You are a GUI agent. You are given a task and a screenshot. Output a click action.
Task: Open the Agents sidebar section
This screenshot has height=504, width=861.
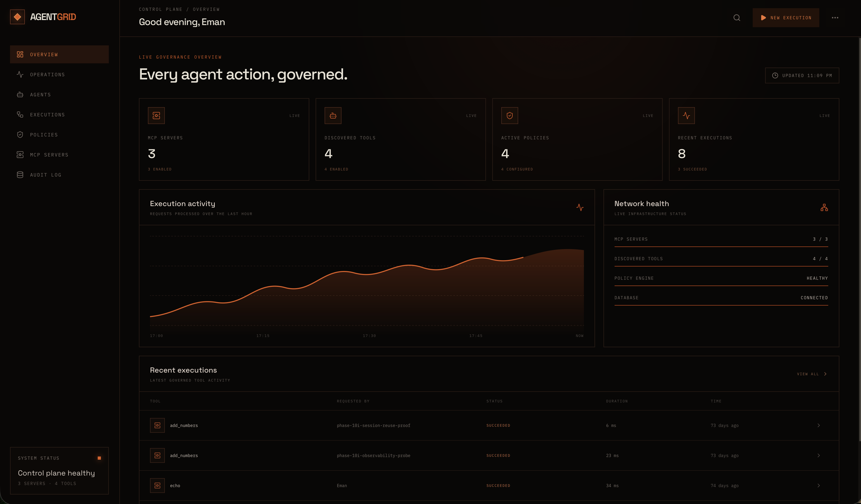click(59, 94)
